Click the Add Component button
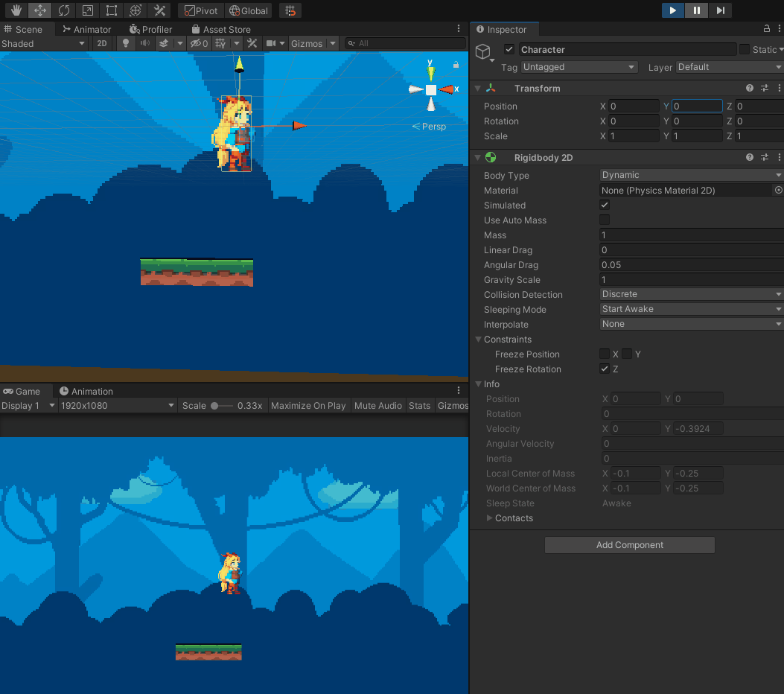Image resolution: width=784 pixels, height=694 pixels. pyautogui.click(x=629, y=545)
